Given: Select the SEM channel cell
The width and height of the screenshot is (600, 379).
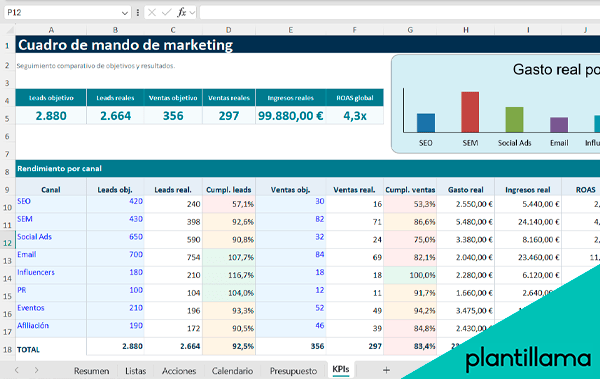Looking at the screenshot, I should click(51, 222).
